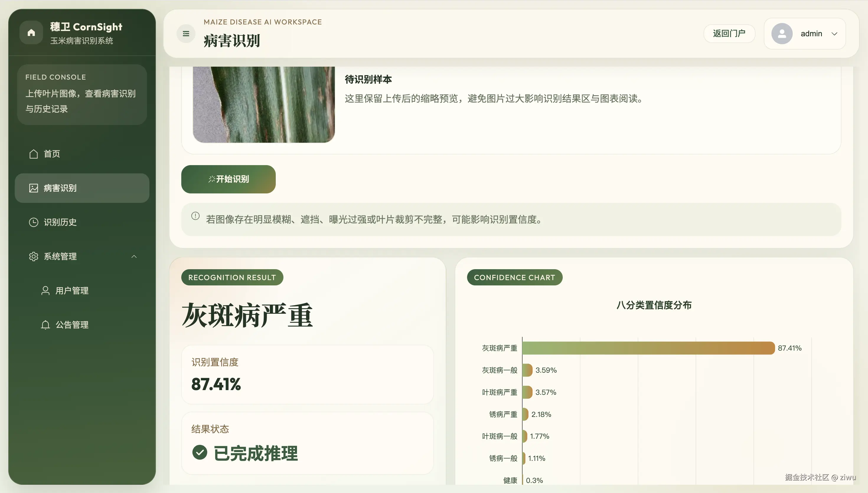The height and width of the screenshot is (493, 868).
Task: Click the warning circle icon in the notice bar
Action: (195, 215)
